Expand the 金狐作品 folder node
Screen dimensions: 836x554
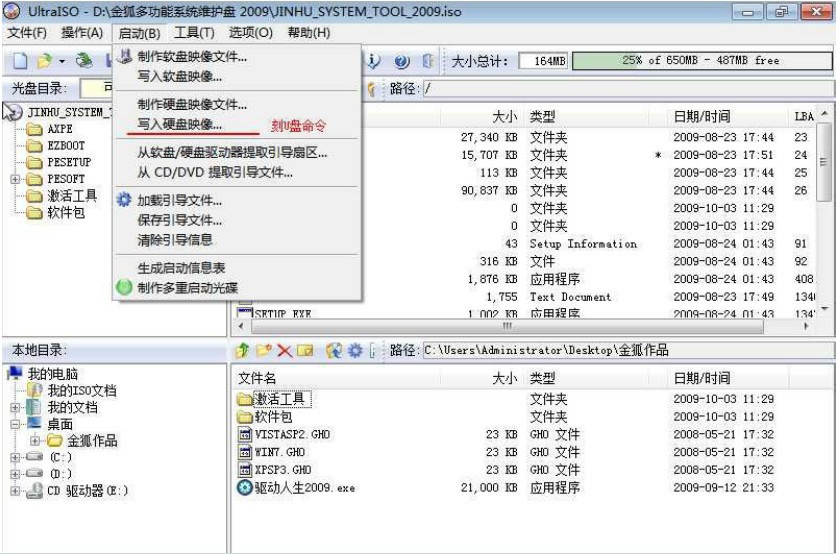tap(35, 440)
